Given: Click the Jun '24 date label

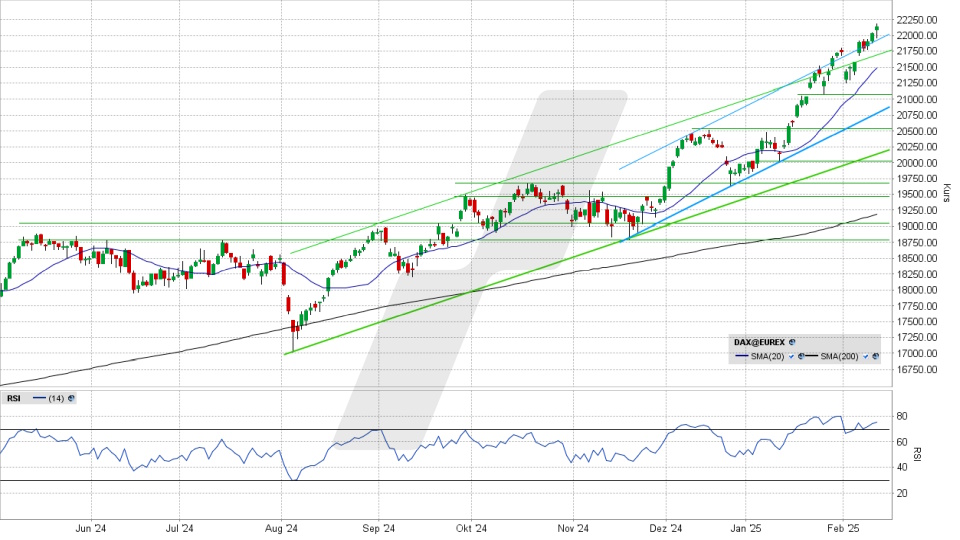Looking at the screenshot, I should pos(91,528).
